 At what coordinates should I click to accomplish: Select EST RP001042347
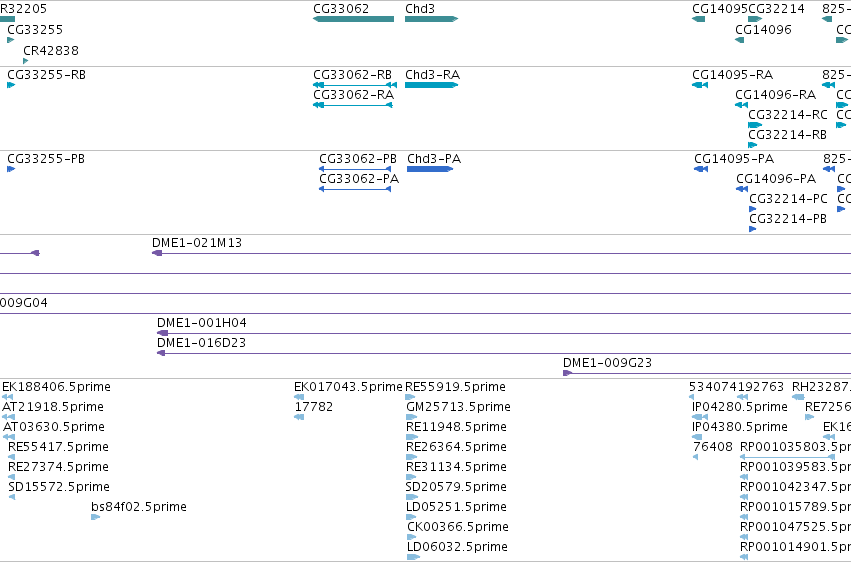744,497
